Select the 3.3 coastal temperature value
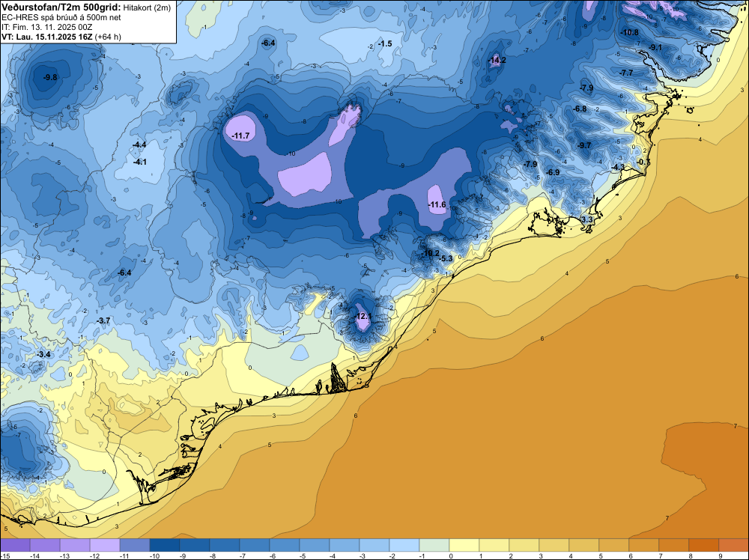The image size is (749, 560). pyautogui.click(x=586, y=219)
